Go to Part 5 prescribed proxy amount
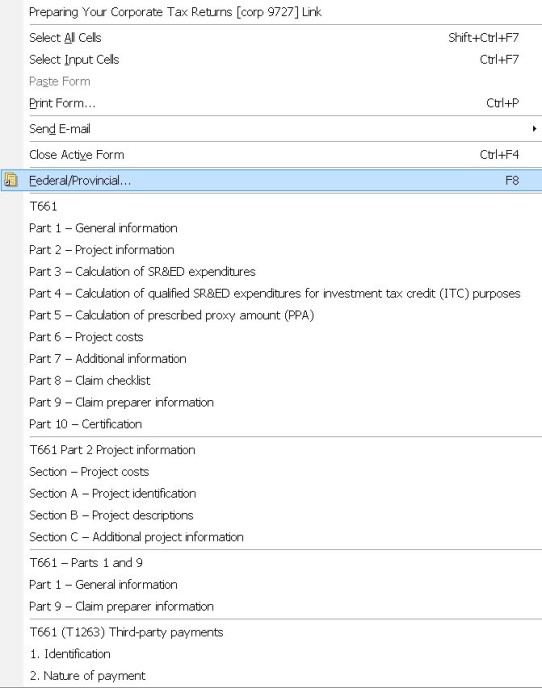542x688 pixels. pos(271,315)
